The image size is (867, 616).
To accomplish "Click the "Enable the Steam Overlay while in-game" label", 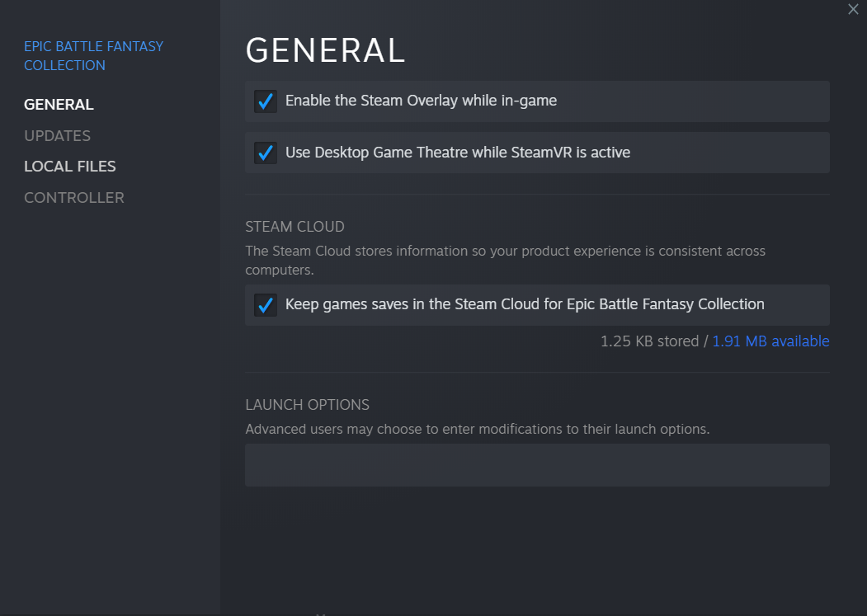I will click(421, 101).
